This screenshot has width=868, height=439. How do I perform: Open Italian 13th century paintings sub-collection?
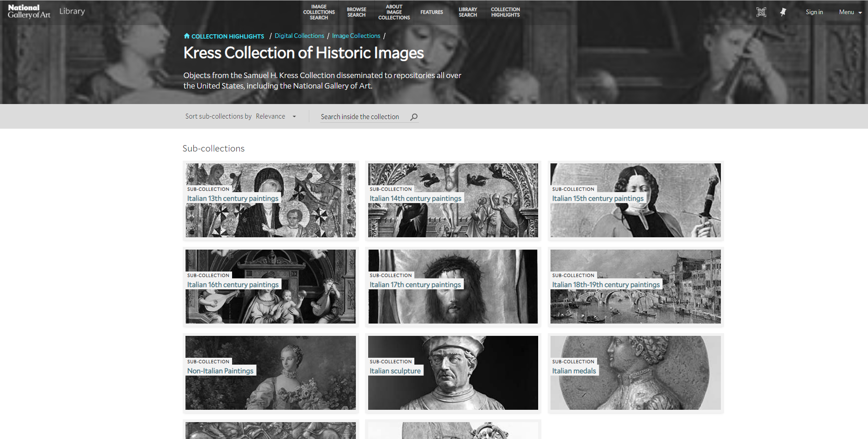tap(270, 200)
